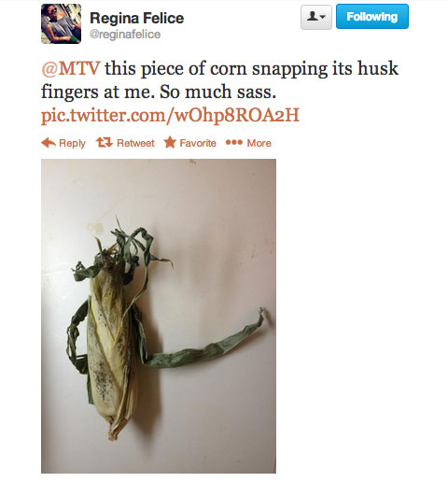
Task: Click the Favorite text label
Action: click(198, 143)
